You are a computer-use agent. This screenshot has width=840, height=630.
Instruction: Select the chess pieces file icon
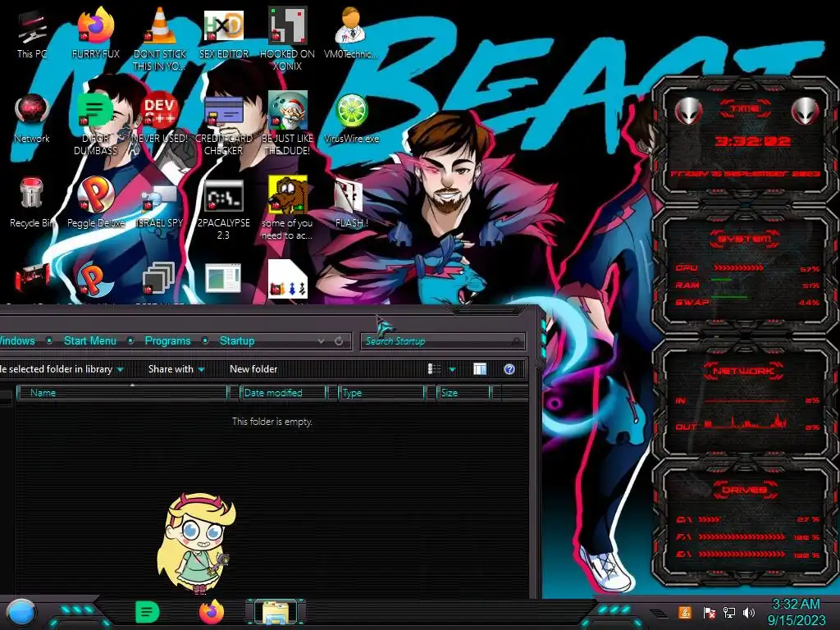[288, 280]
